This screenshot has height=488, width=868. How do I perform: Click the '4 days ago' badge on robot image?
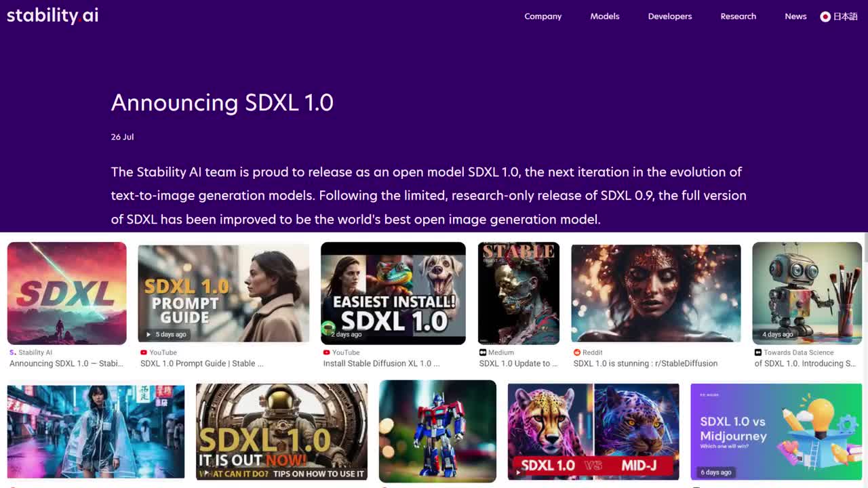click(778, 334)
